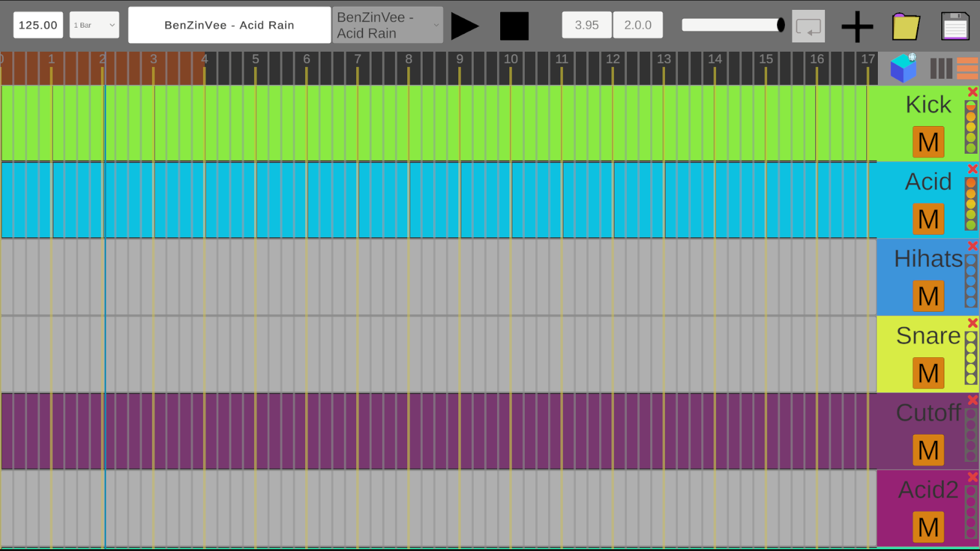The height and width of the screenshot is (551, 980).
Task: Select the Snare track name label
Action: pyautogui.click(x=928, y=336)
